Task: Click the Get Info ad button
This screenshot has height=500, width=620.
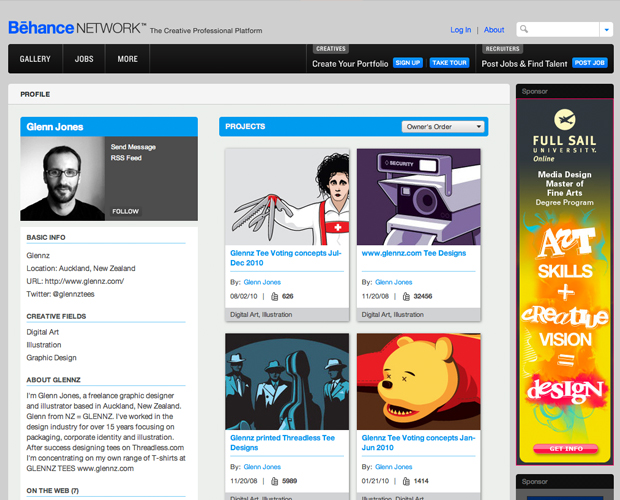Action: coord(566,449)
